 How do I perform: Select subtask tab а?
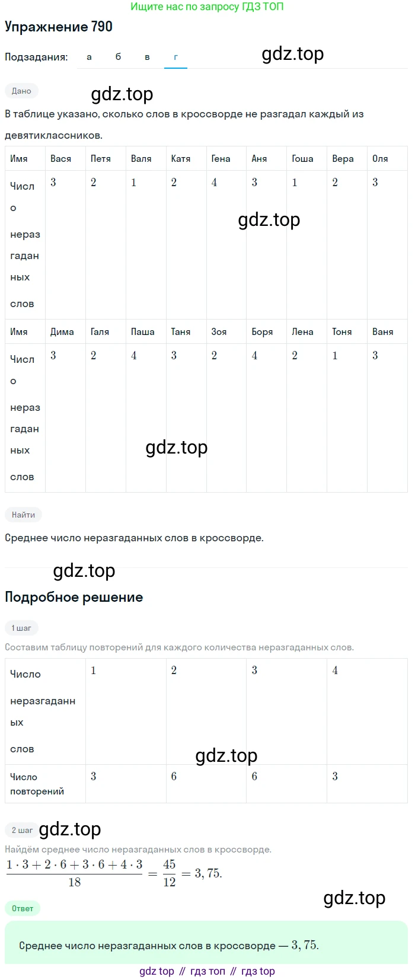tap(89, 57)
